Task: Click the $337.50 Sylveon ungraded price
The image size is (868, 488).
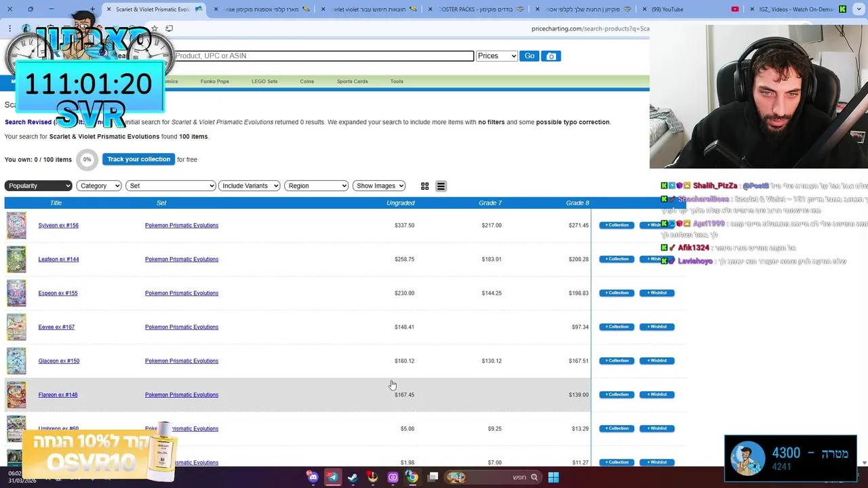Action: (x=404, y=226)
